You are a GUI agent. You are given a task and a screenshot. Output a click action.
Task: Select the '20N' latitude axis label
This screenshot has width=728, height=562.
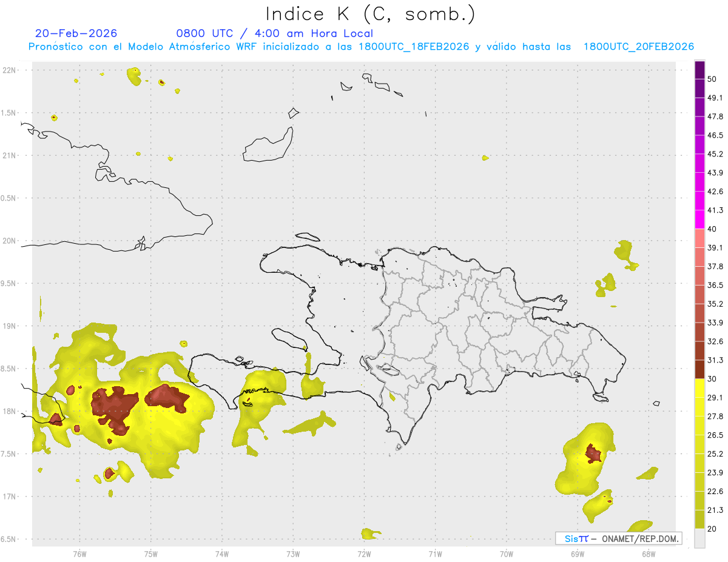10,241
